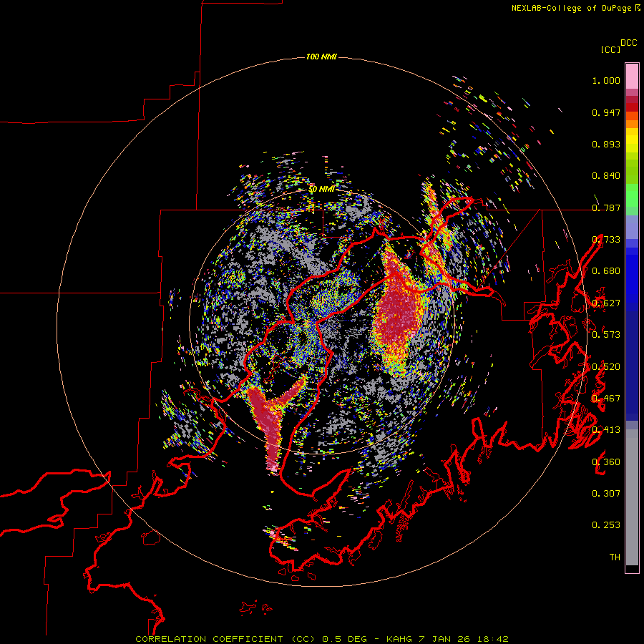
Task: Select the 0.467 color scale value
Action: coord(606,399)
